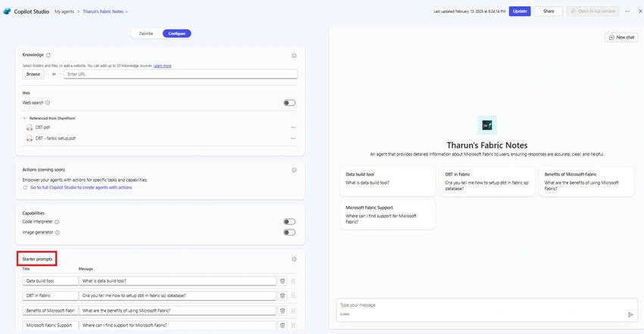
Task: Click the Tharun's Fabric Notes preview title
Action: [x=487, y=145]
